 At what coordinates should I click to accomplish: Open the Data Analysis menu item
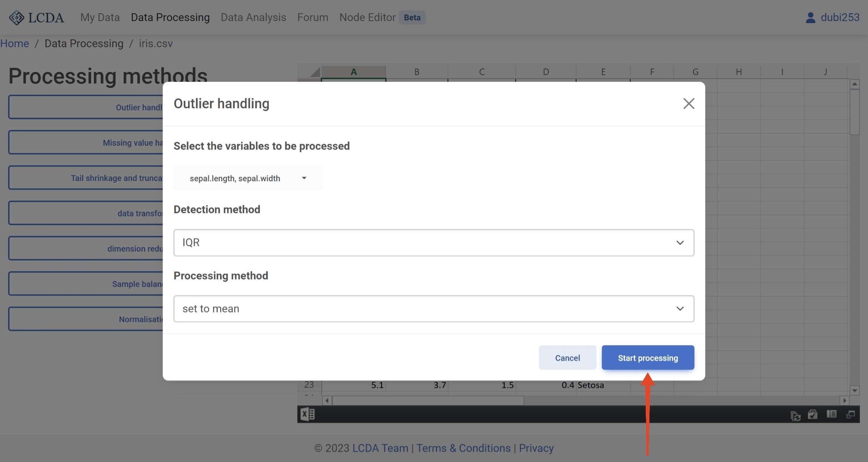253,17
